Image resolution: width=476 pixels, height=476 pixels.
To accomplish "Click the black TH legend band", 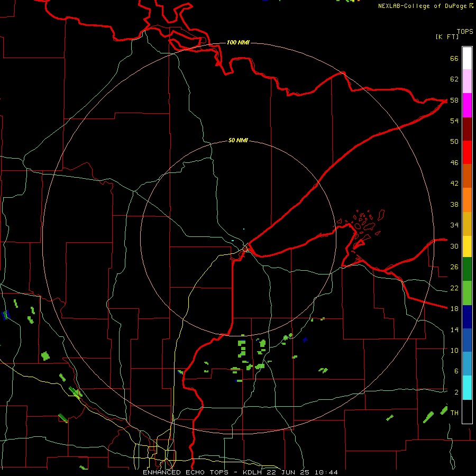I will point(467,411).
